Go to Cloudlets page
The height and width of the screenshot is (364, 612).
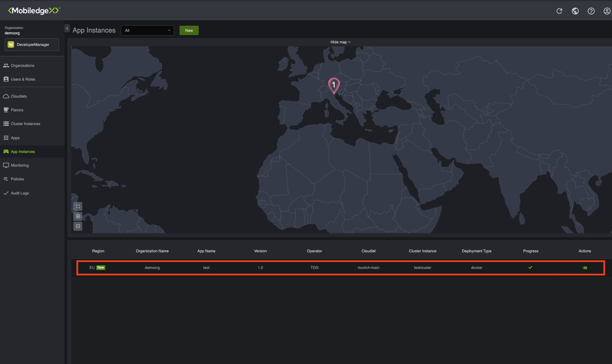pos(32,96)
